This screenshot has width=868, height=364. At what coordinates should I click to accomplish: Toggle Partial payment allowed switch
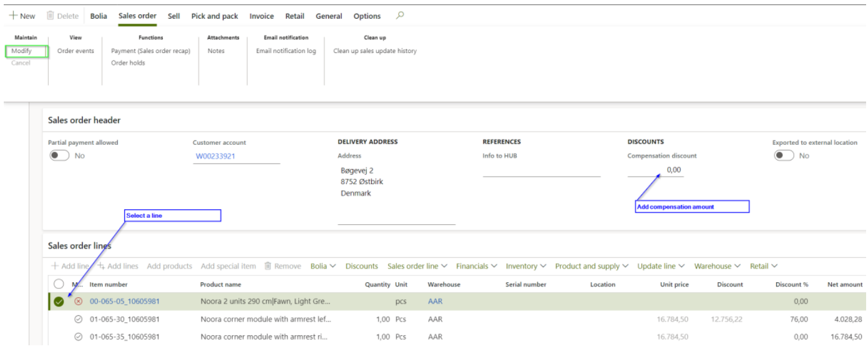point(59,155)
